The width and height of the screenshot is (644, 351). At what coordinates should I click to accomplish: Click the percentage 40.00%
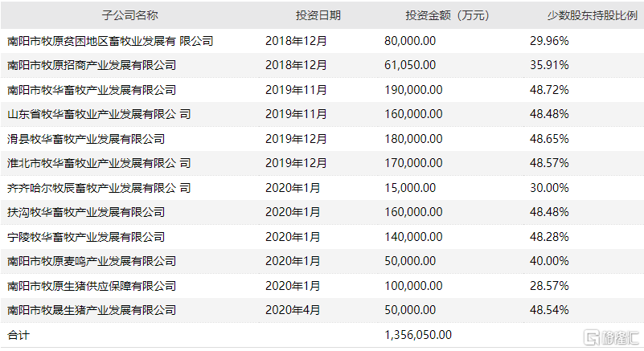coord(549,261)
